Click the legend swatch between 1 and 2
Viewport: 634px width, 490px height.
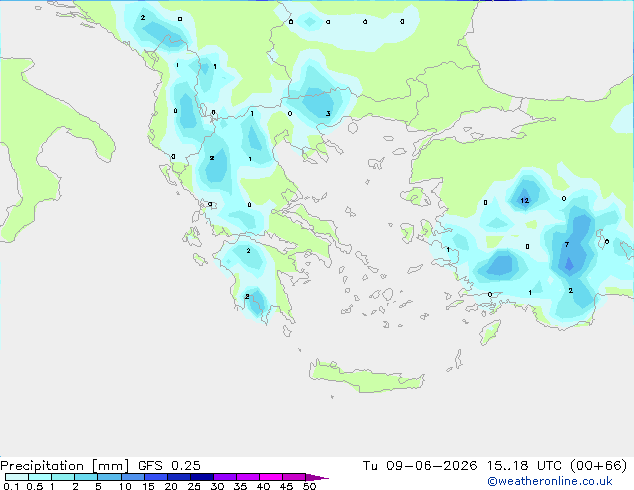pyautogui.click(x=63, y=477)
